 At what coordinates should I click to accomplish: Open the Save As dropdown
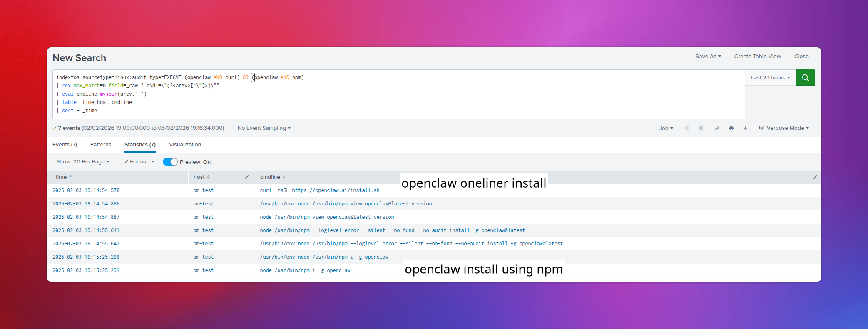[x=708, y=57]
